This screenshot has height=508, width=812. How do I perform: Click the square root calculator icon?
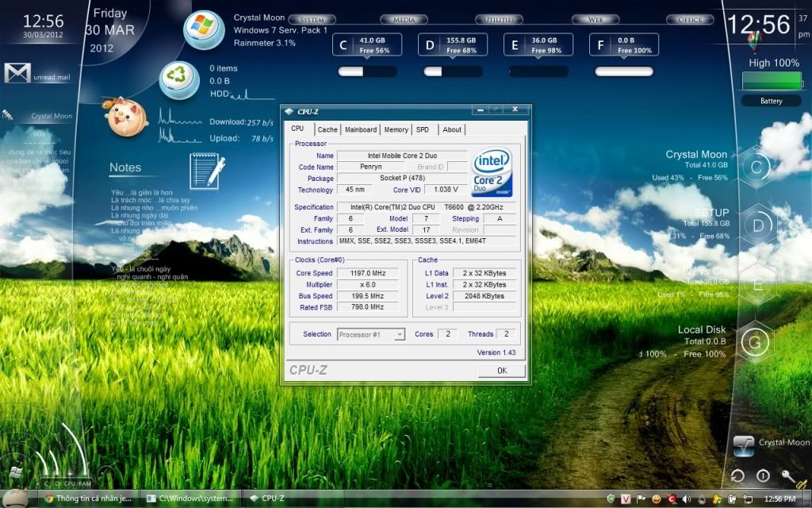click(x=744, y=446)
